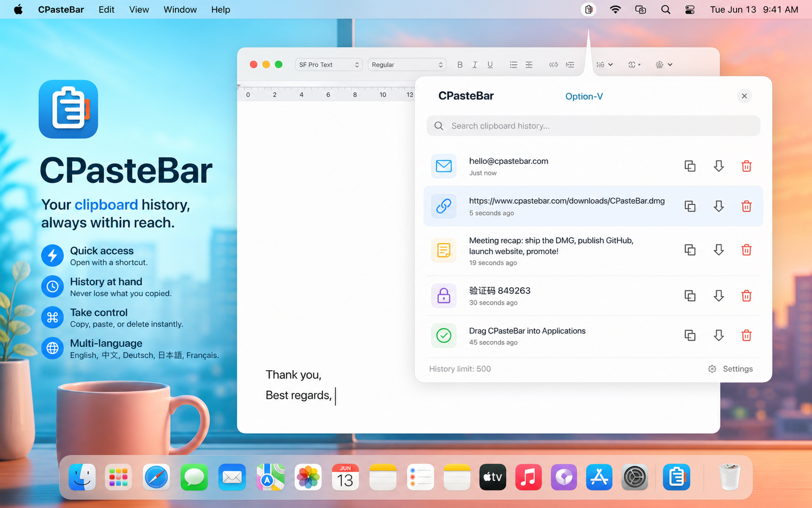Click the Wi-Fi icon in the menu bar
The image size is (812, 508).
(615, 9)
